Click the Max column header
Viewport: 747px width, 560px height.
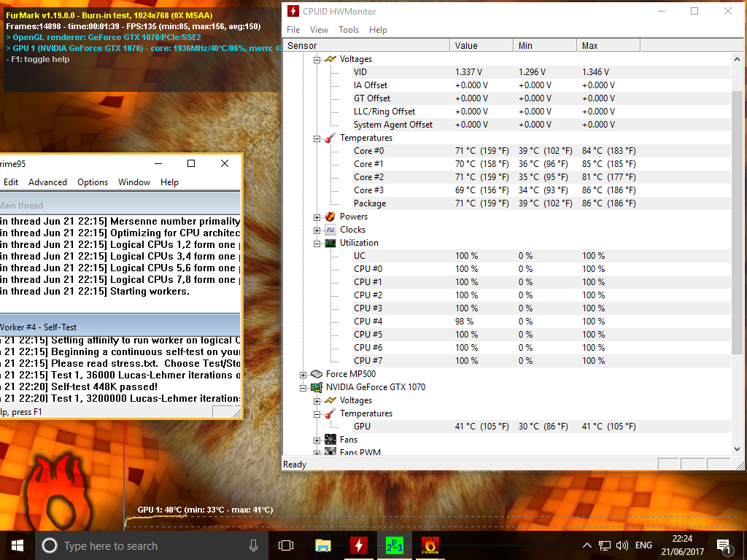pos(609,45)
